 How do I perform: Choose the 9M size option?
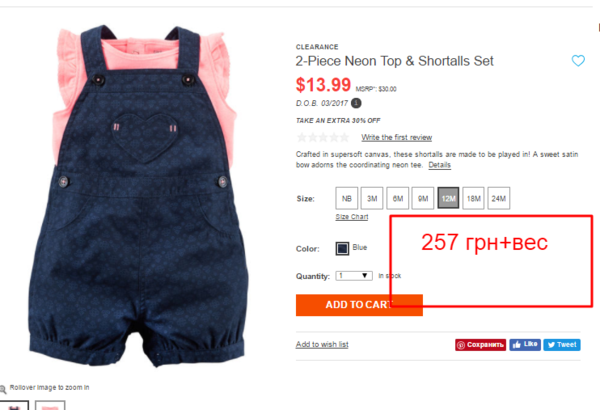[423, 198]
